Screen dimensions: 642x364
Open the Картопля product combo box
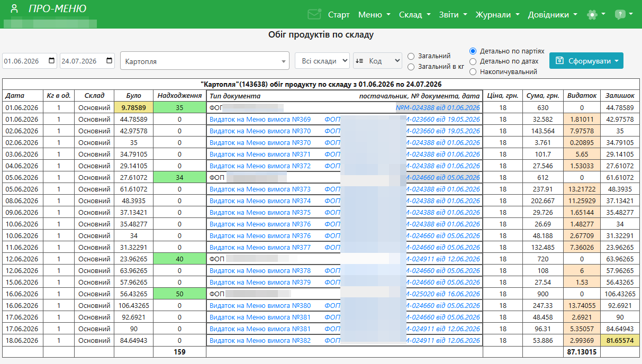[205, 61]
